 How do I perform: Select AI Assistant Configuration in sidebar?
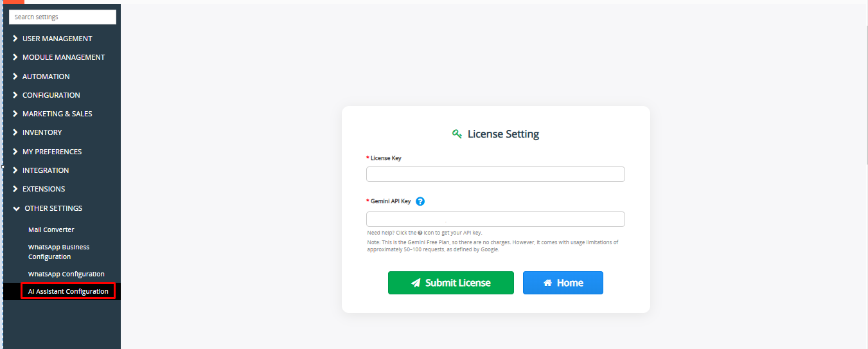(68, 291)
